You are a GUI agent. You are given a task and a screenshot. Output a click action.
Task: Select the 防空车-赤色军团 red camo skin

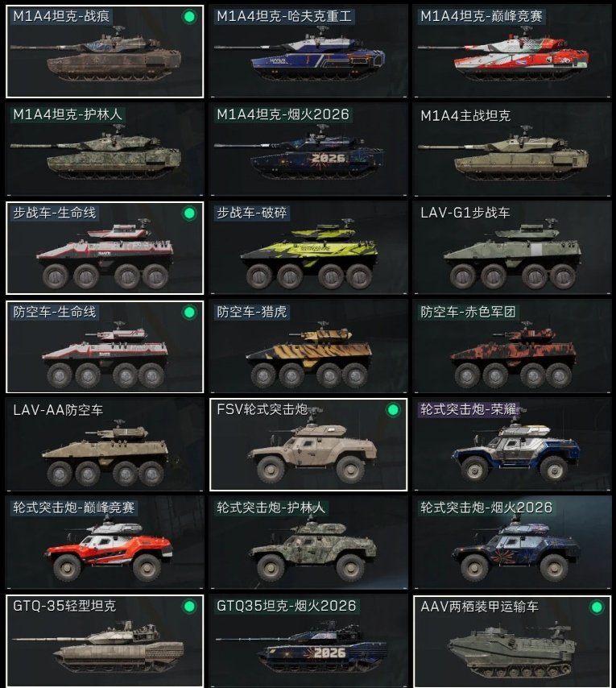point(512,346)
